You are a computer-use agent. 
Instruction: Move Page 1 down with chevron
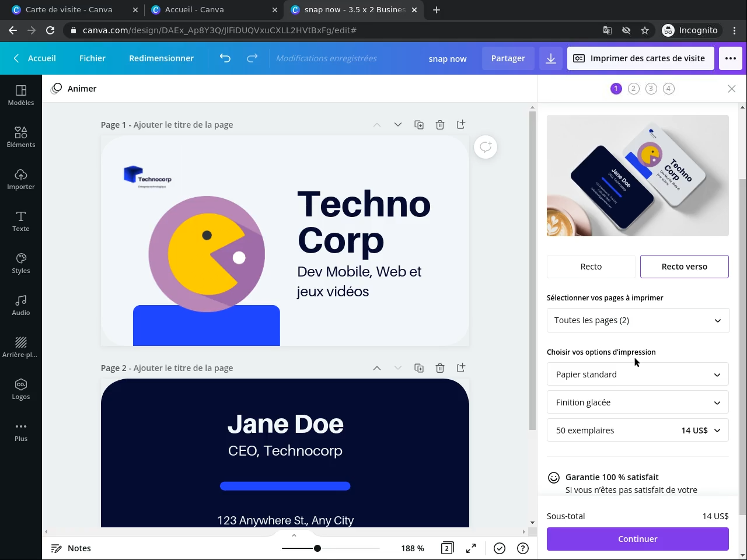pos(398,125)
